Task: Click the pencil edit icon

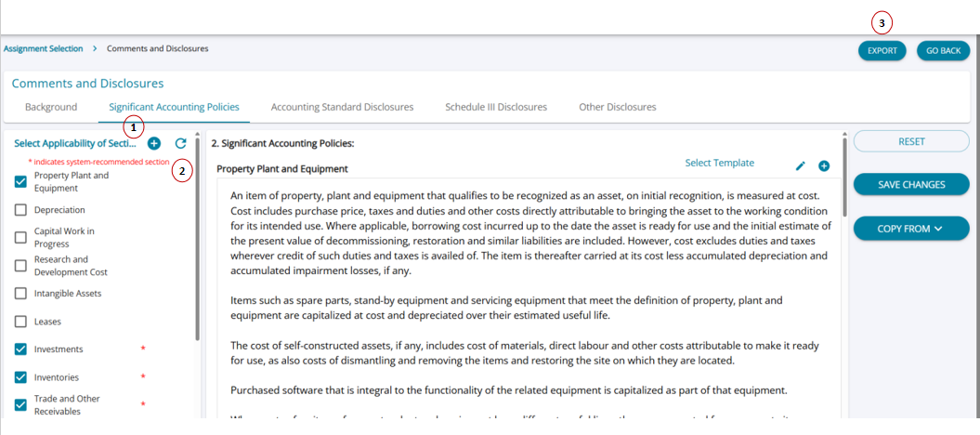Action: [x=801, y=165]
